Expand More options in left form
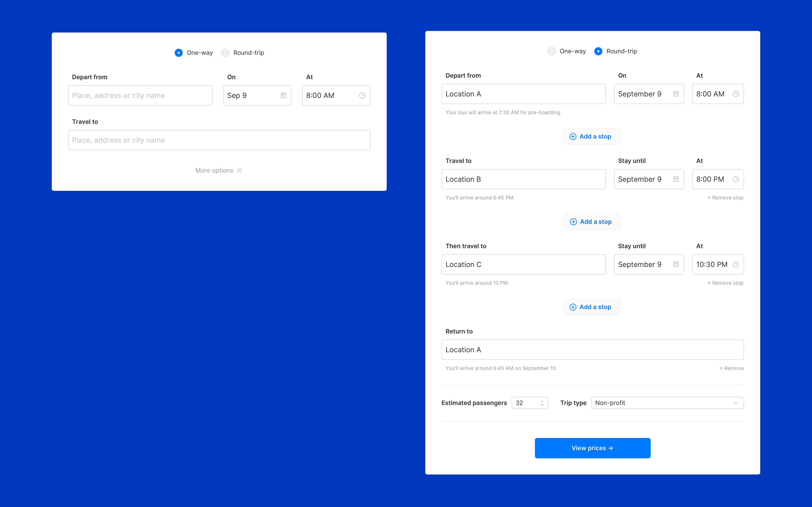Viewport: 812px width, 507px height. [x=215, y=171]
